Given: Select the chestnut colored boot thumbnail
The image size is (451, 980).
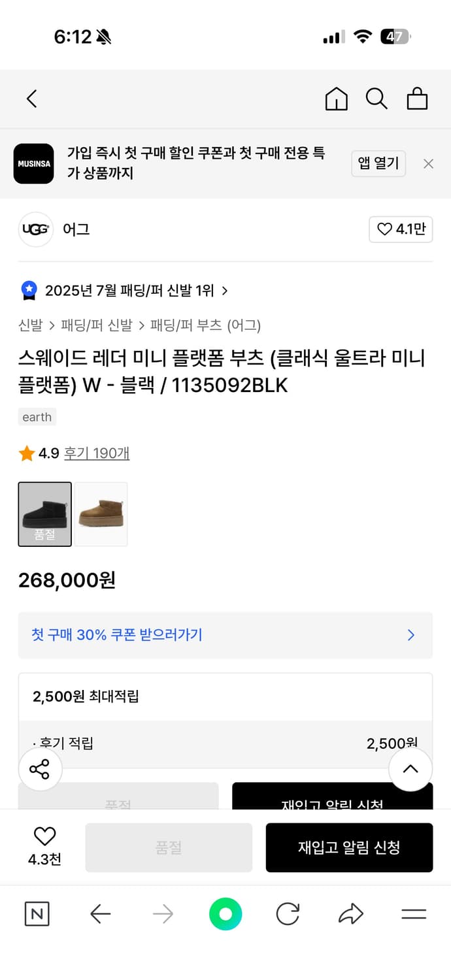Looking at the screenshot, I should click(x=100, y=514).
